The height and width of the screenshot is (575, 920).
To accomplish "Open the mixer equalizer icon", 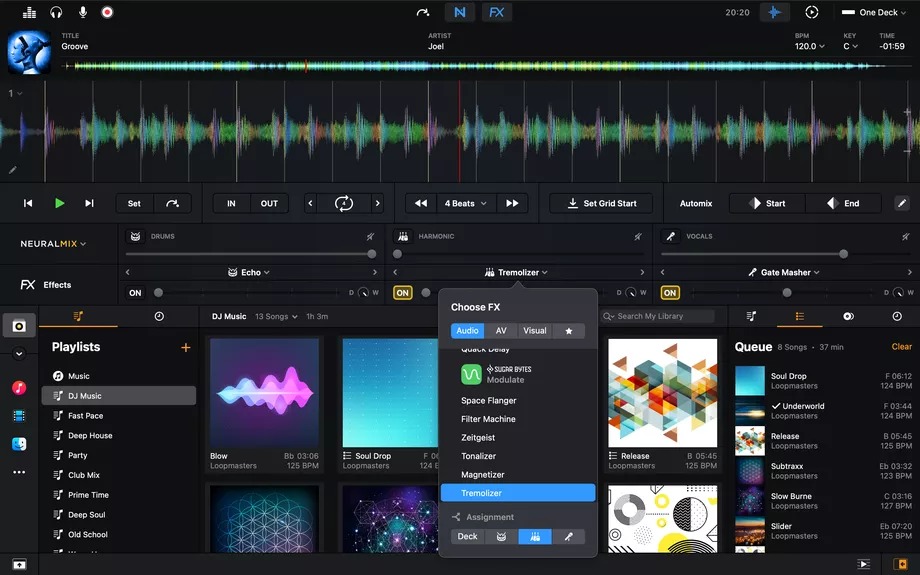I will [29, 12].
